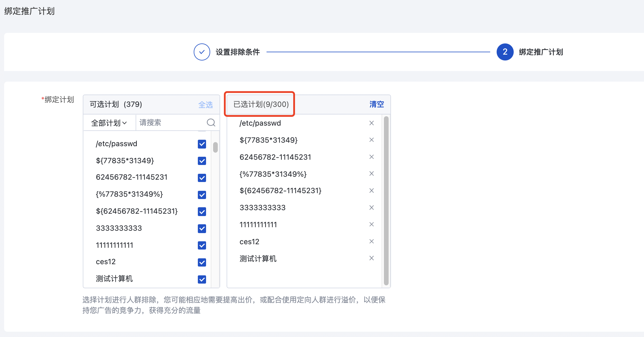Image resolution: width=644 pixels, height=337 pixels.
Task: Remove 62456782-11145231 from selected list
Action: tap(371, 157)
